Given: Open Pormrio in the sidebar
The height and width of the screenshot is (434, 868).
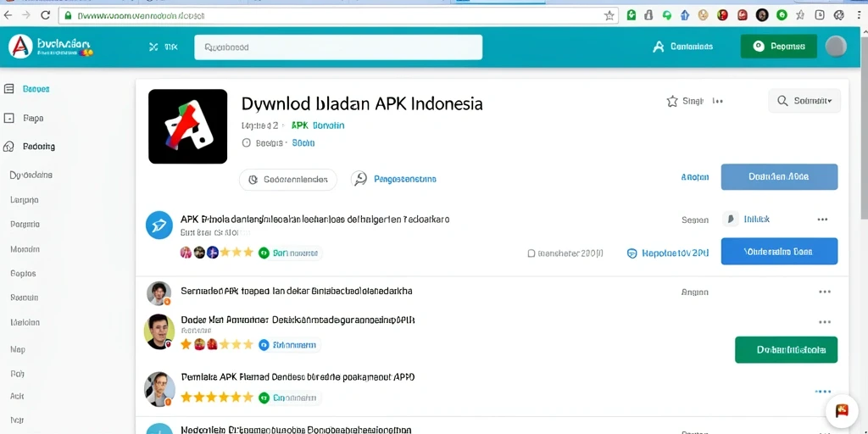Looking at the screenshot, I should (25, 224).
